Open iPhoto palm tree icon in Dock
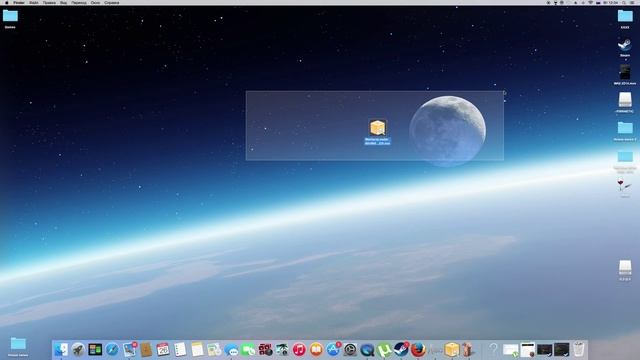 click(x=282, y=349)
